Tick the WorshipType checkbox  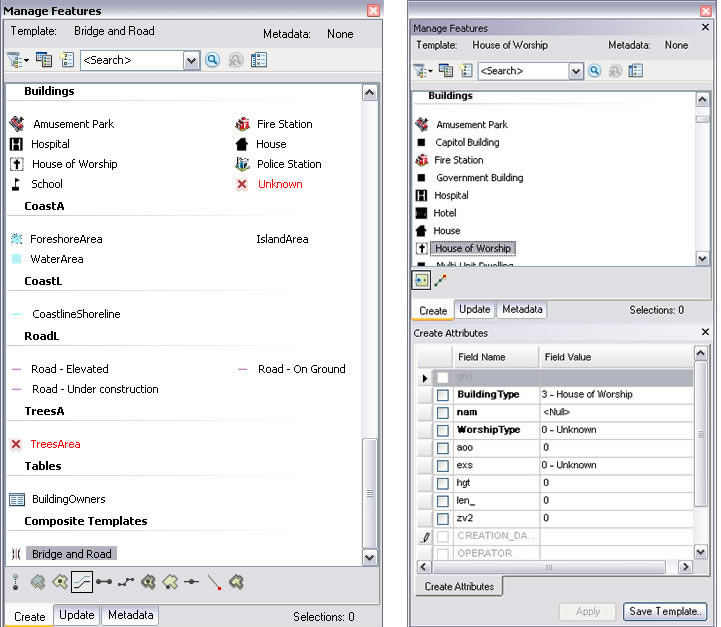point(443,430)
